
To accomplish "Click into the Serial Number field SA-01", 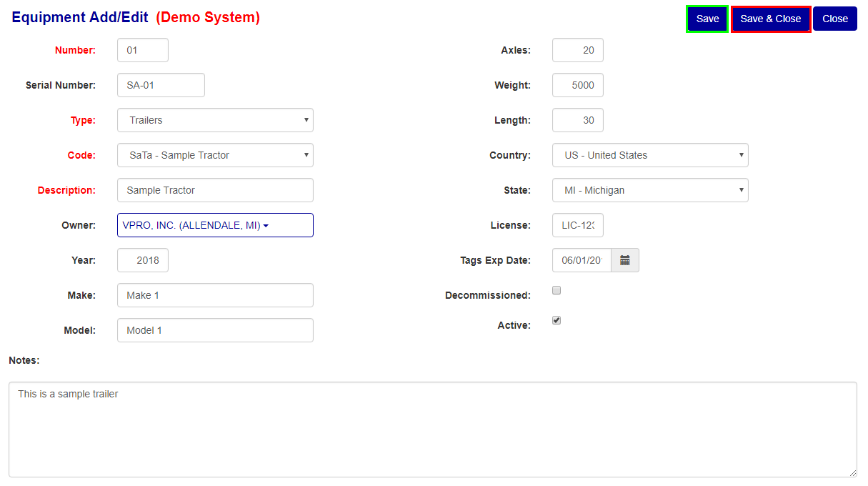I will click(x=161, y=85).
